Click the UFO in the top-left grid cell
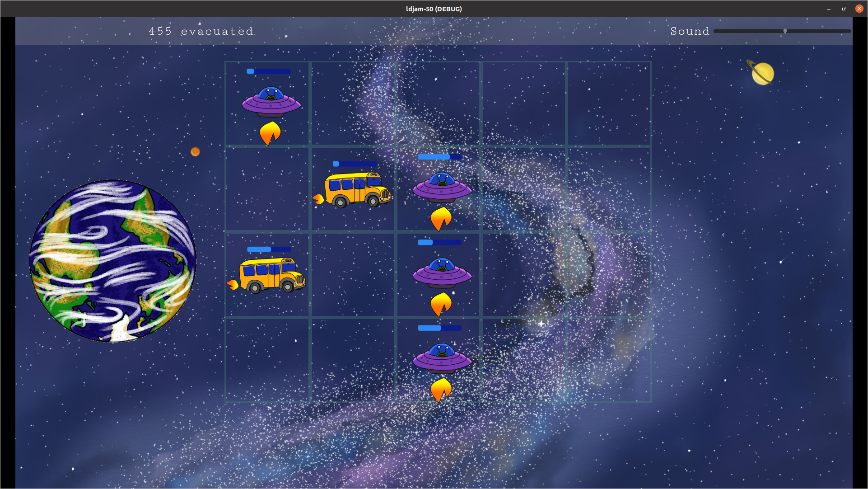This screenshot has height=489, width=868. [271, 102]
